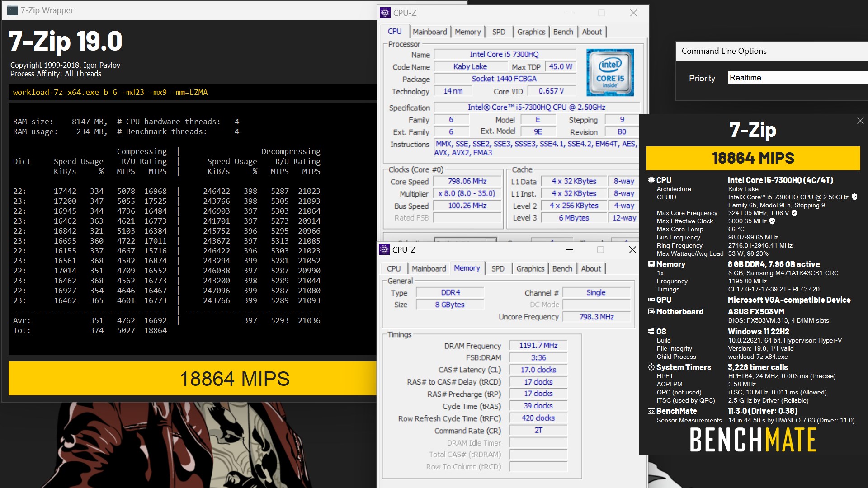
Task: Click the Windows 11 22H2 OS text
Action: [758, 331]
